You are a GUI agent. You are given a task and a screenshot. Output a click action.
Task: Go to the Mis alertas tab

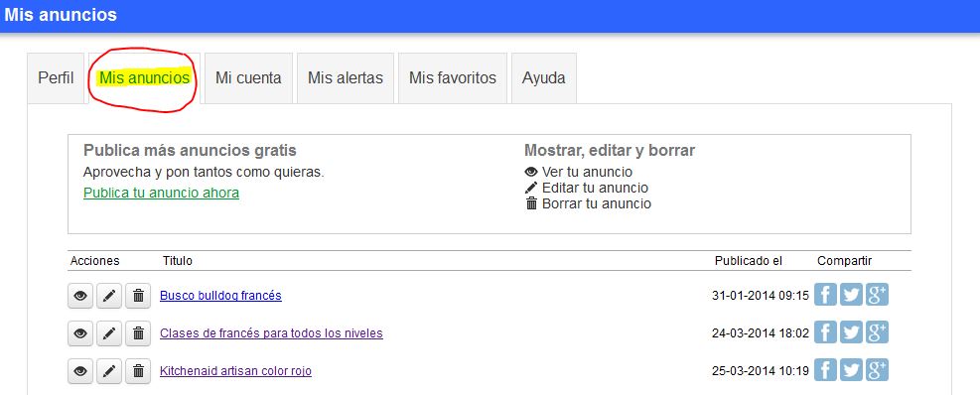tap(345, 78)
